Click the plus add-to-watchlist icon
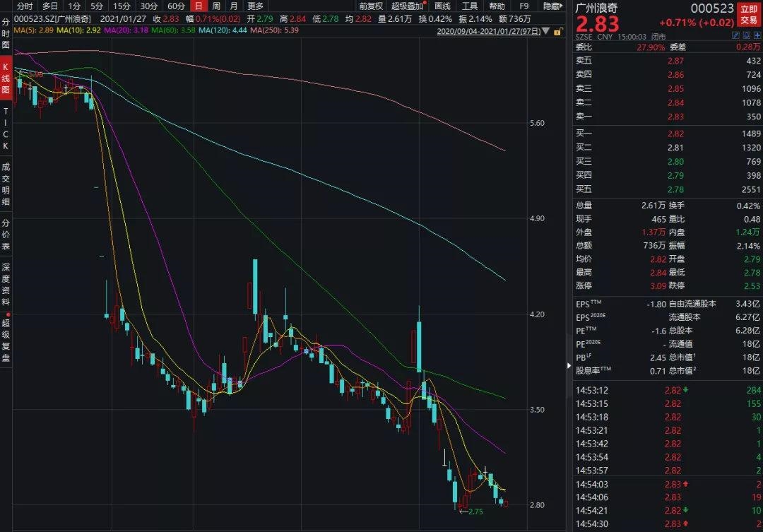The image size is (763, 532). point(757,35)
